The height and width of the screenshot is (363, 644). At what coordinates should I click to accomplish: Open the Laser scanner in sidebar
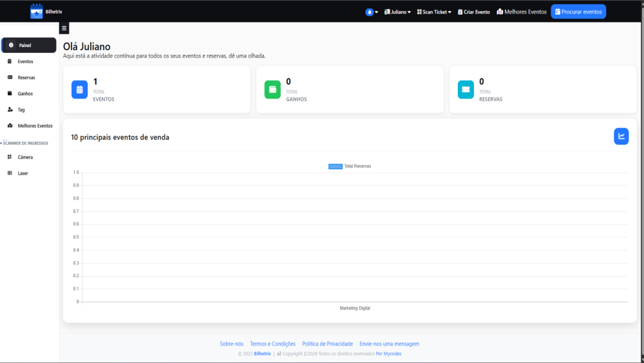[23, 173]
